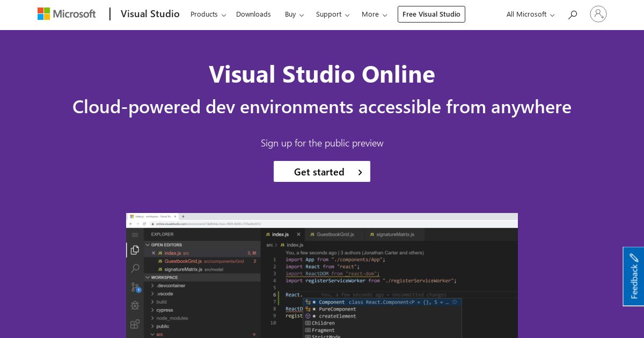Click line number 6 in the gutter
Viewport: 644px width, 338px height.
(x=274, y=295)
